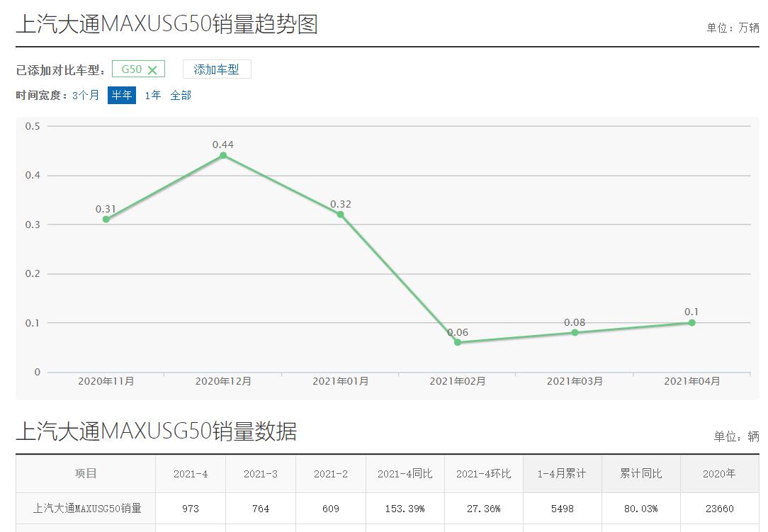Screen dimensions: 768x532
Task: Click the 2021年03月 data point 0.08
Action: 575,333
